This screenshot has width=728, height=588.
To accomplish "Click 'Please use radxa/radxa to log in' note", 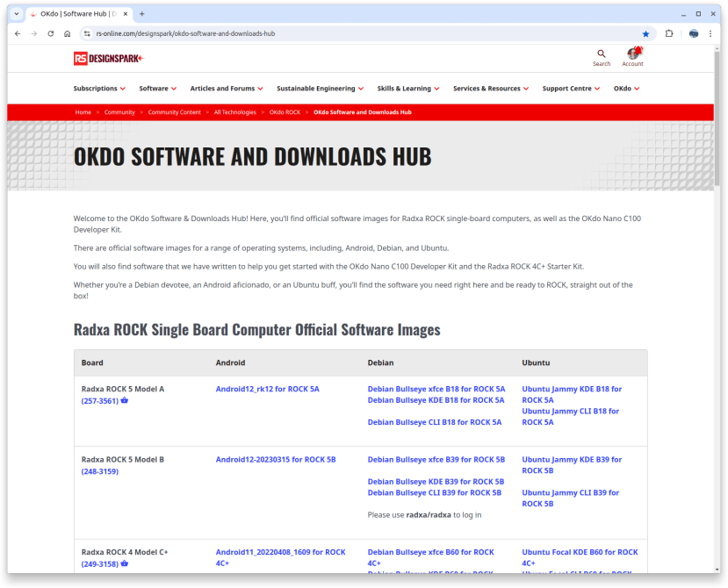I will [424, 515].
